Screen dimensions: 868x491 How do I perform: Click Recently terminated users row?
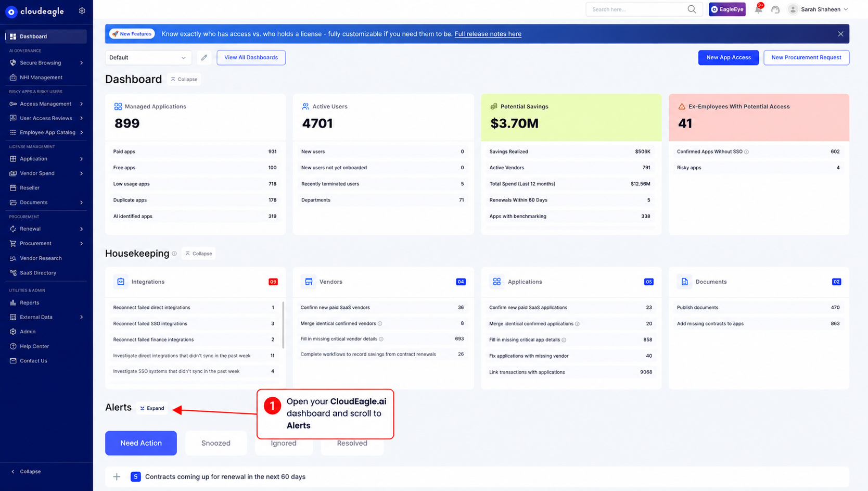click(383, 184)
